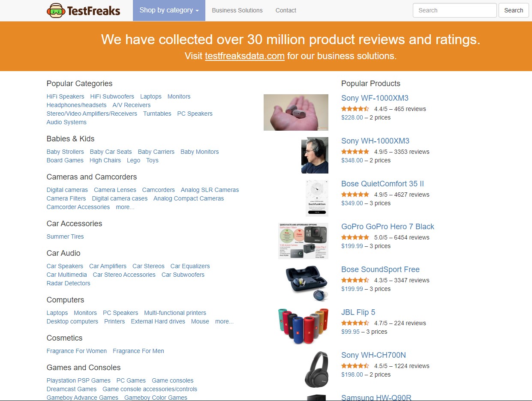Viewport: 532px width, 401px height.
Task: Expand more Computers categories
Action: point(224,321)
